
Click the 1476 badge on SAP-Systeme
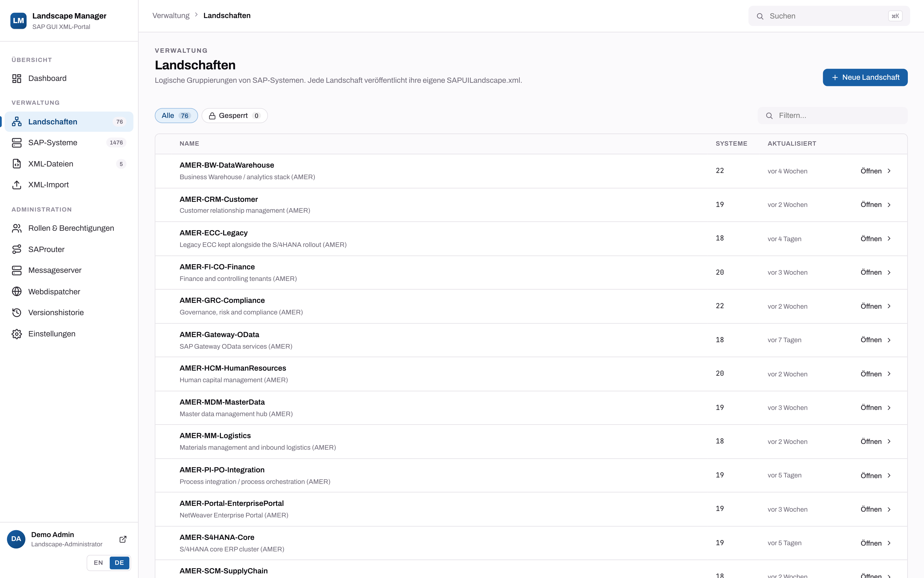[x=116, y=143]
